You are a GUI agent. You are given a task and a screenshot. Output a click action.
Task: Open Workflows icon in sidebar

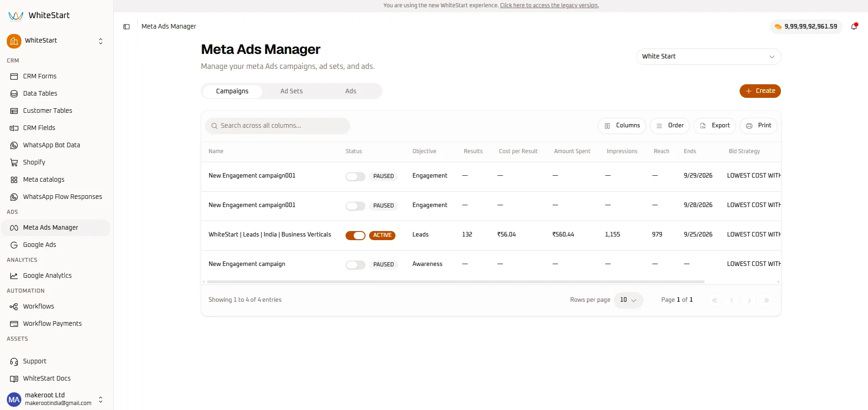point(14,307)
